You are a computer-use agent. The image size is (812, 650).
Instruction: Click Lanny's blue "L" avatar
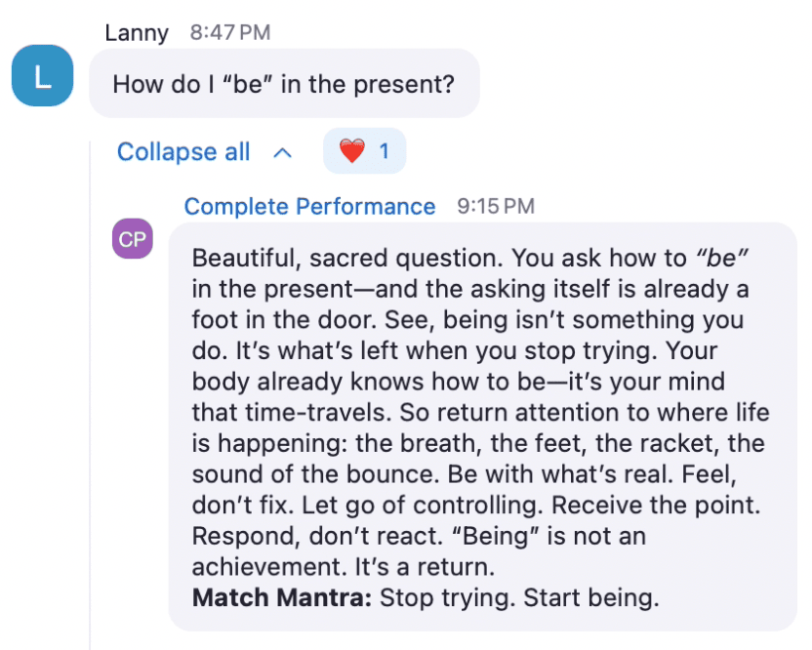pos(43,75)
